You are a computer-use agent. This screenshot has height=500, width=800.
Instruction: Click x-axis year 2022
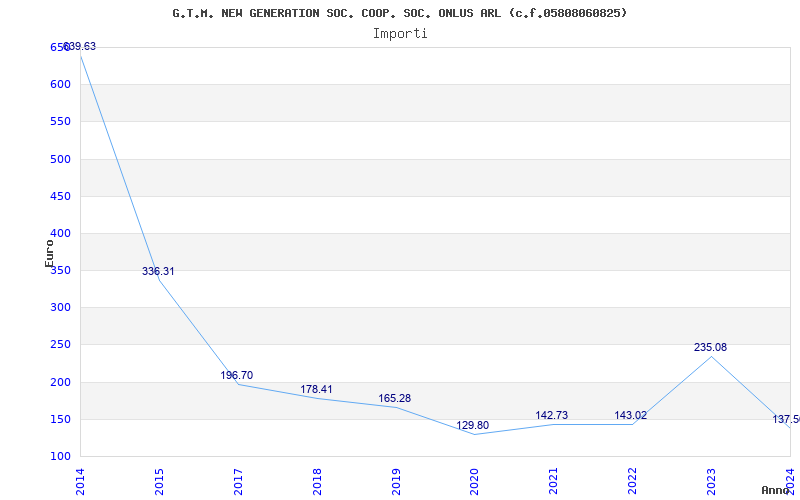pos(632,481)
